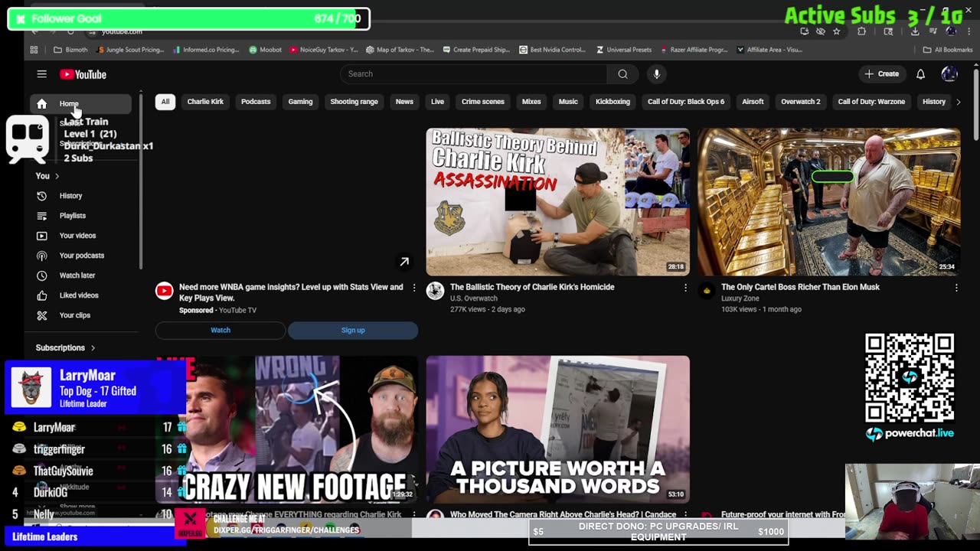Viewport: 980px width, 551px height.
Task: Open History in the sidebar
Action: [81, 196]
